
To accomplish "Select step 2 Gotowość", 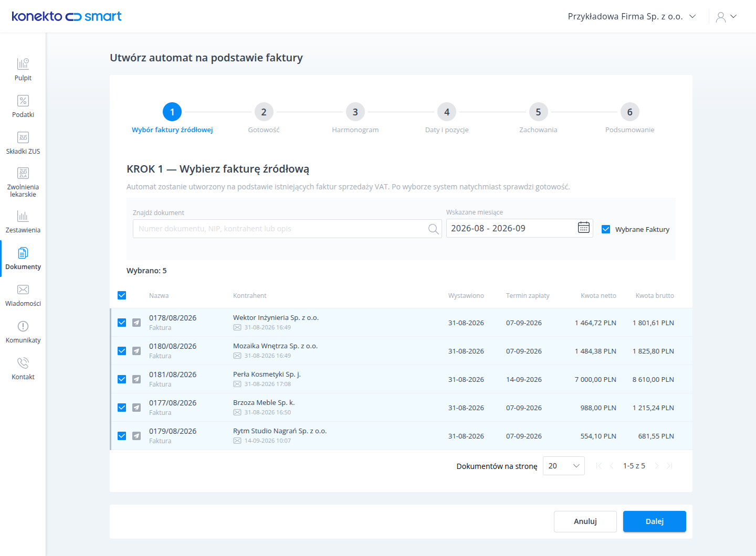I will pyautogui.click(x=264, y=118).
